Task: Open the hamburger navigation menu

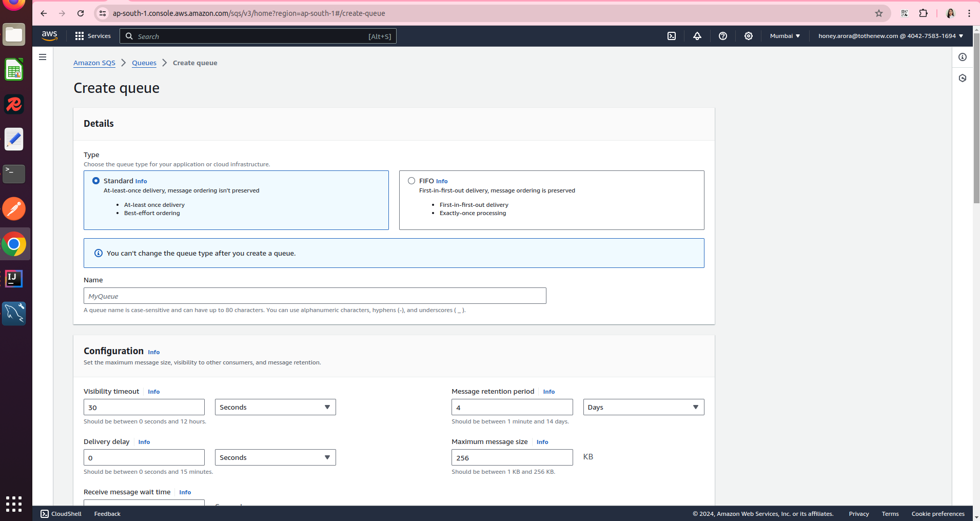Action: tap(43, 57)
